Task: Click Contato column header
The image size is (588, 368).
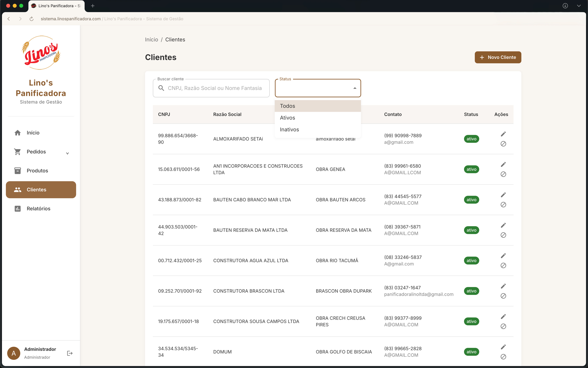Action: 393,114
